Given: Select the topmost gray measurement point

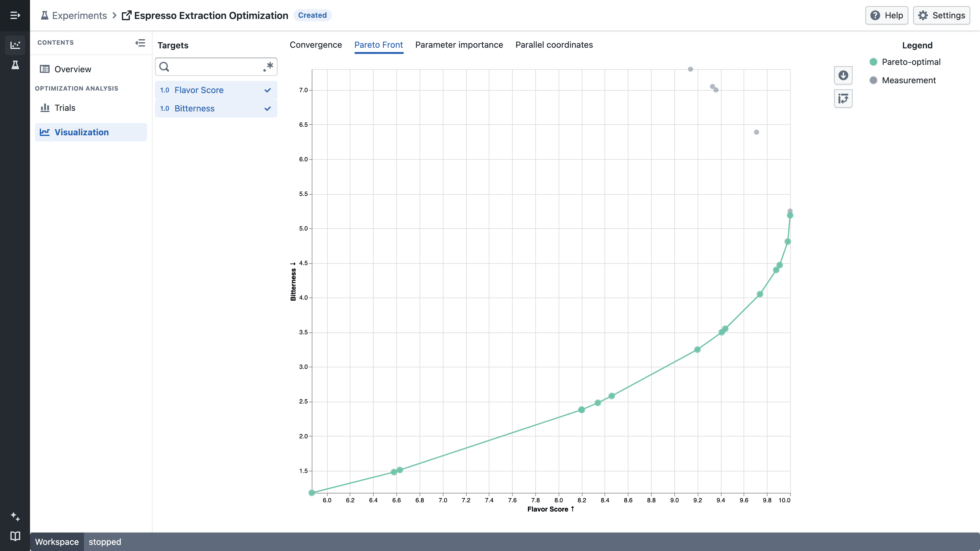Looking at the screenshot, I should coord(690,69).
